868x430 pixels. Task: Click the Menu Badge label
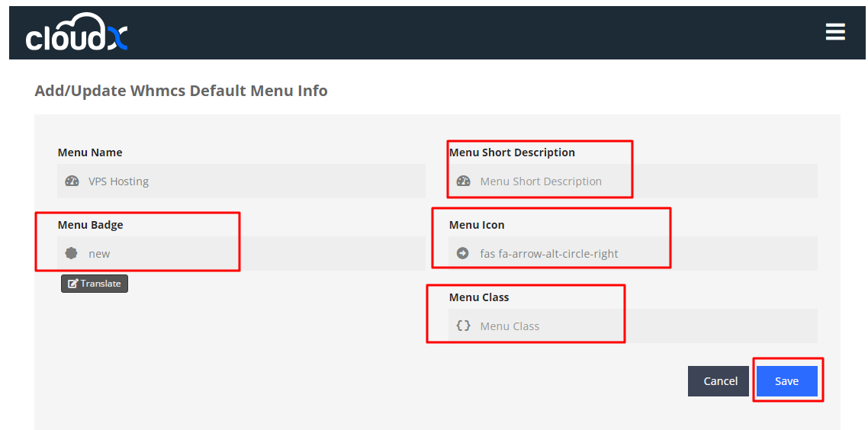pos(90,225)
